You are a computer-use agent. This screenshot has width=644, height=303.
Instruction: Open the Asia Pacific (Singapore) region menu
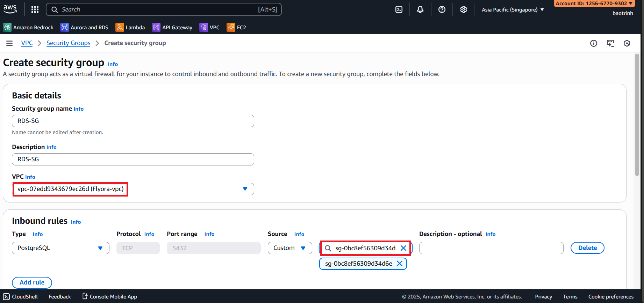tap(513, 10)
